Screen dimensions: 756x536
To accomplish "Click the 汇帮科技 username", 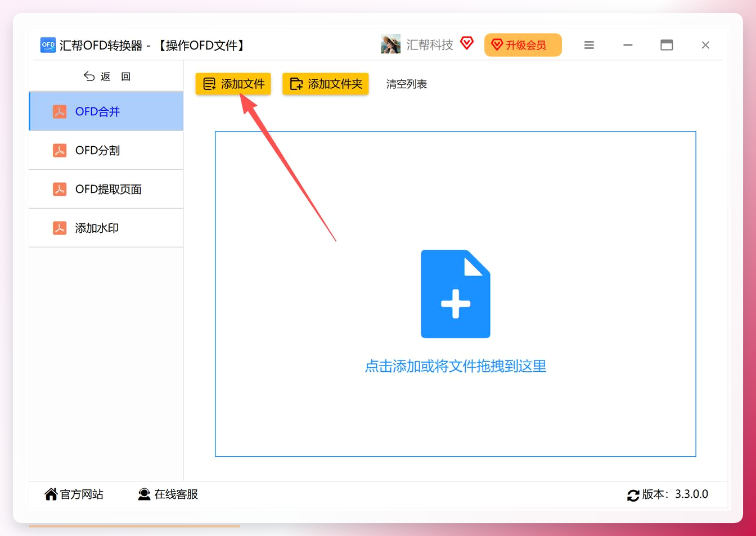I will click(x=430, y=45).
